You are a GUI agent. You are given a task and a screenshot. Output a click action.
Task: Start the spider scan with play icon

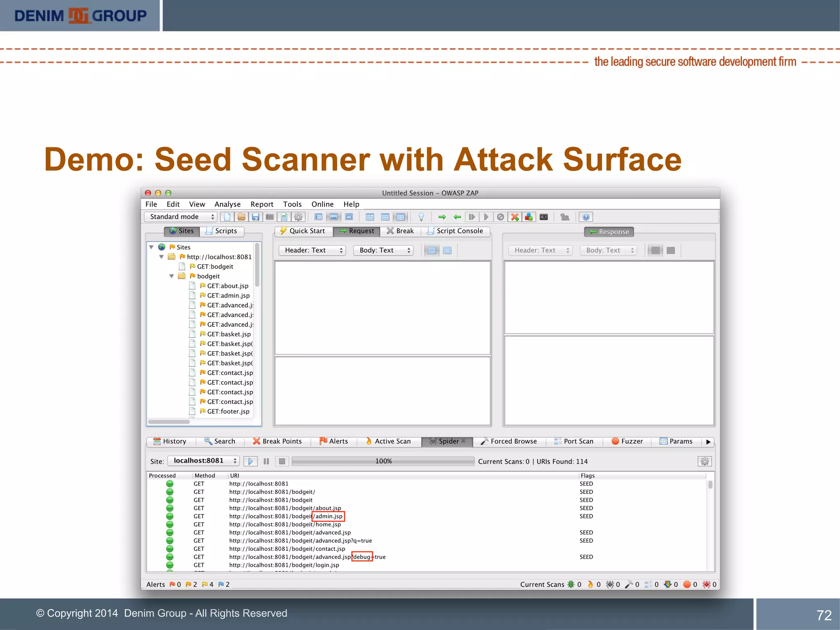pyautogui.click(x=250, y=461)
